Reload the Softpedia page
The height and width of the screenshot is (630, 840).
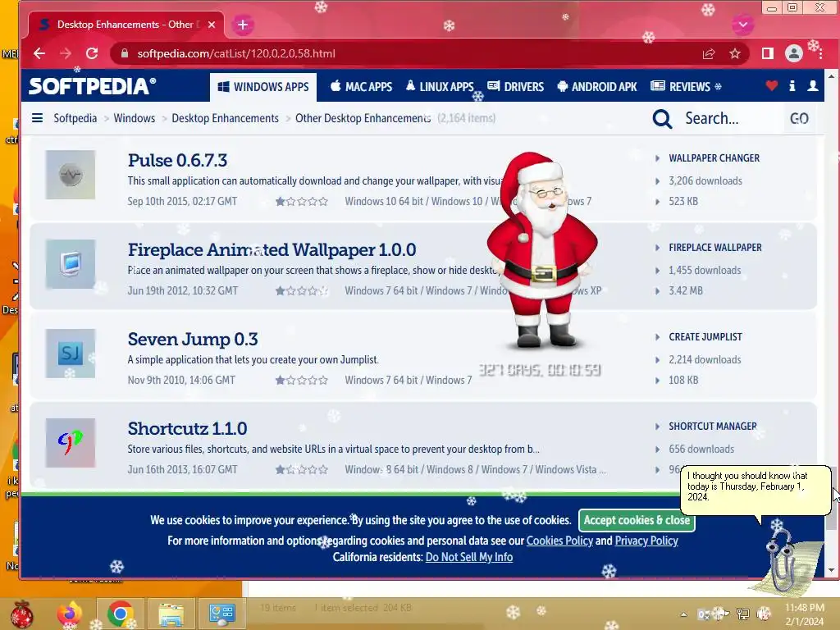point(92,53)
